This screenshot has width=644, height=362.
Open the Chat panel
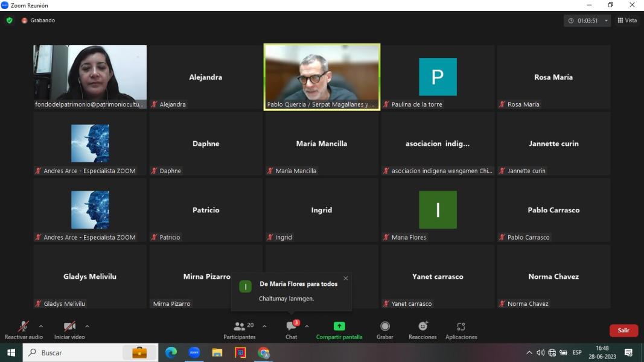pyautogui.click(x=292, y=326)
